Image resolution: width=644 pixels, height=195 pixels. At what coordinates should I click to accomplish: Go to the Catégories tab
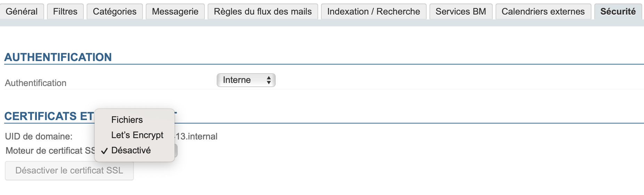(114, 11)
